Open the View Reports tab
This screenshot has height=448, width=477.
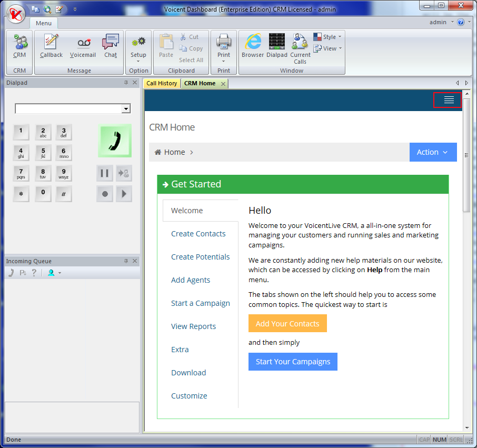(193, 326)
